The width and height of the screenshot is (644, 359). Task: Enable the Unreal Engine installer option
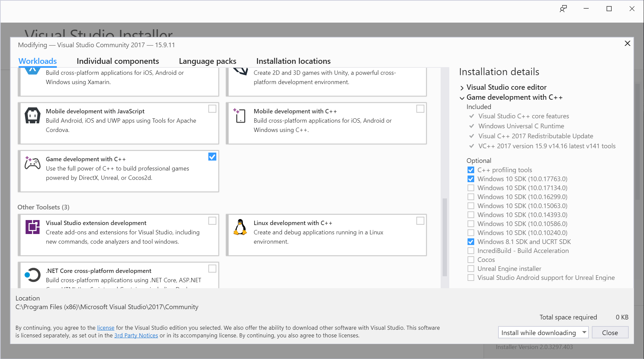(471, 269)
